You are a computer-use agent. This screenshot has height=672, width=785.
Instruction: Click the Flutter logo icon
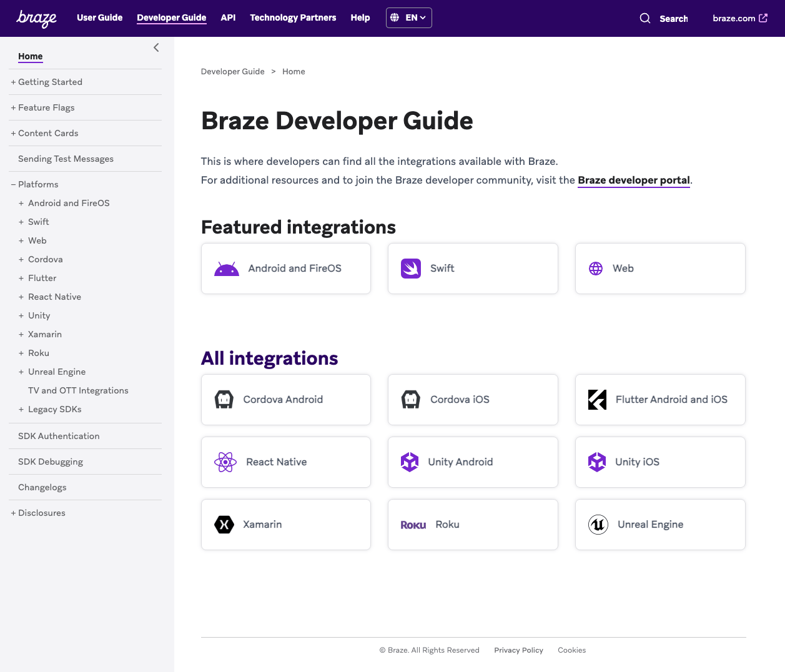click(x=598, y=400)
